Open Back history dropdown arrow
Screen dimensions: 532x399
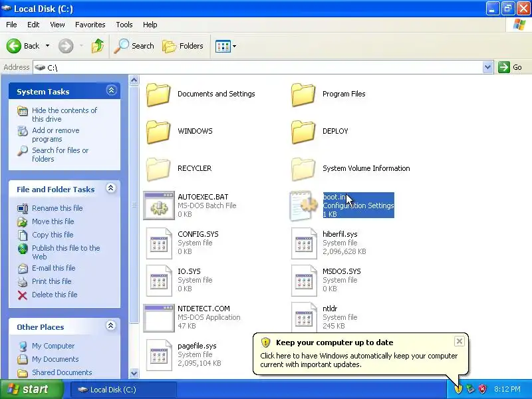pyautogui.click(x=47, y=46)
